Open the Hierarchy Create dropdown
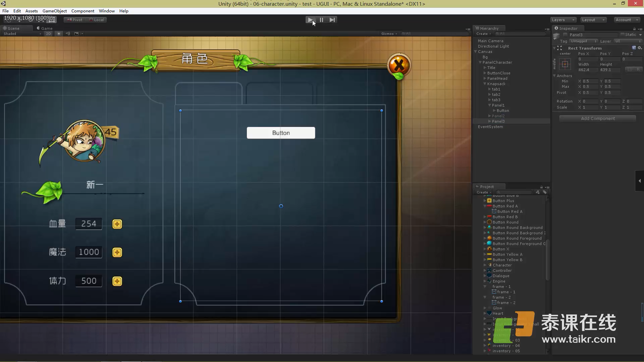The height and width of the screenshot is (362, 644). click(483, 34)
